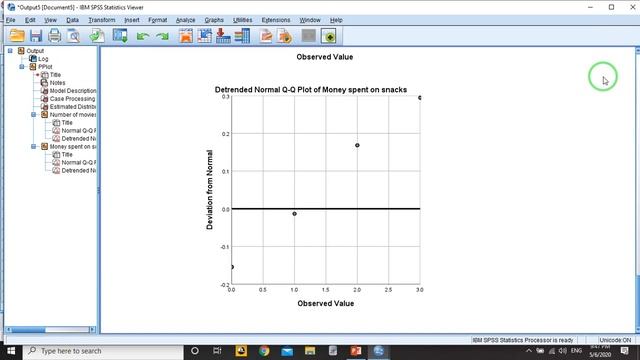Image resolution: width=640 pixels, height=360 pixels.
Task: Open the Transform menu
Action: [x=102, y=20]
